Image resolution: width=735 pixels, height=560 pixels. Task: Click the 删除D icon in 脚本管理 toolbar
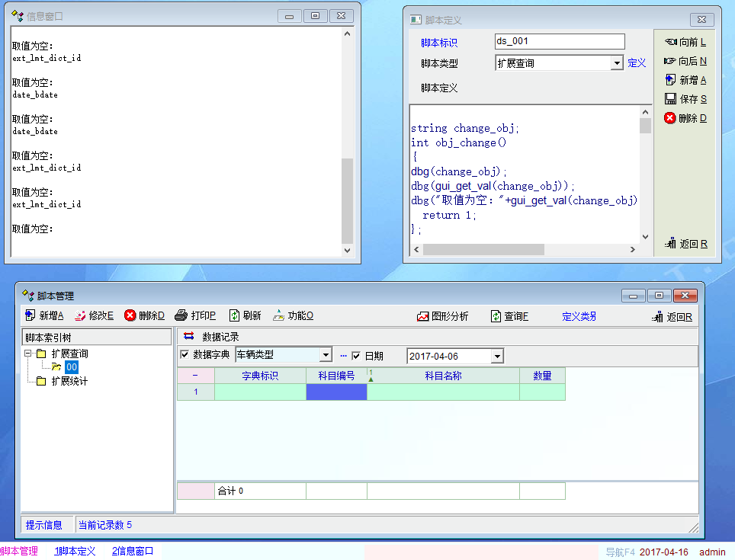pos(130,316)
